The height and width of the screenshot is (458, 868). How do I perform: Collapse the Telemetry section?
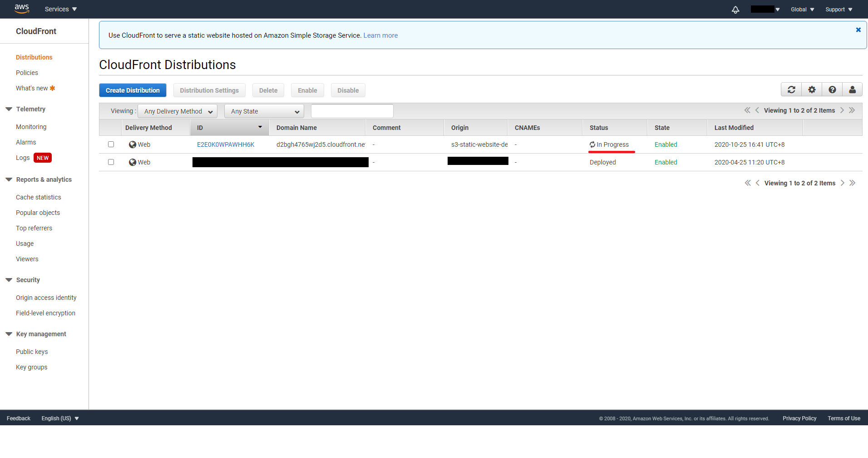pos(9,109)
